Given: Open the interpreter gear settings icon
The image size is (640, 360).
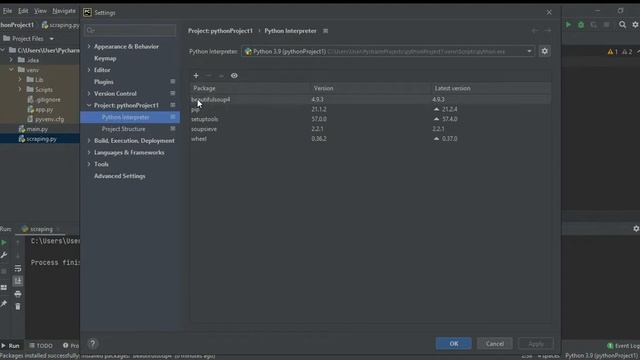Looking at the screenshot, I should click(544, 51).
